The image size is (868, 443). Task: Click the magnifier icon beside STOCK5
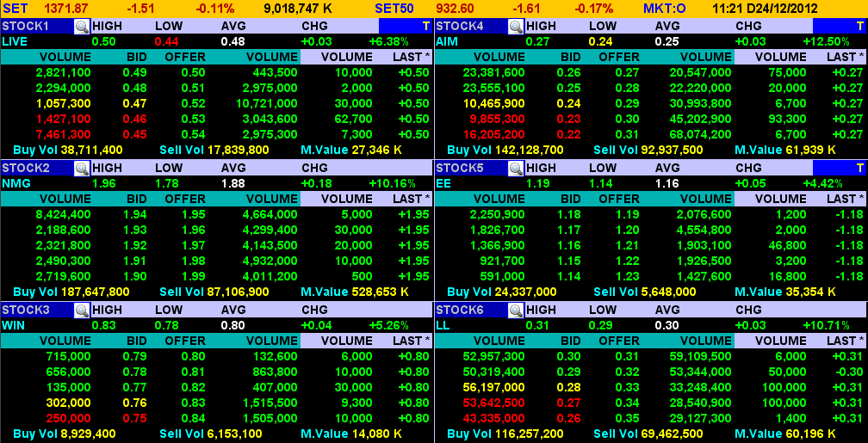coord(516,168)
